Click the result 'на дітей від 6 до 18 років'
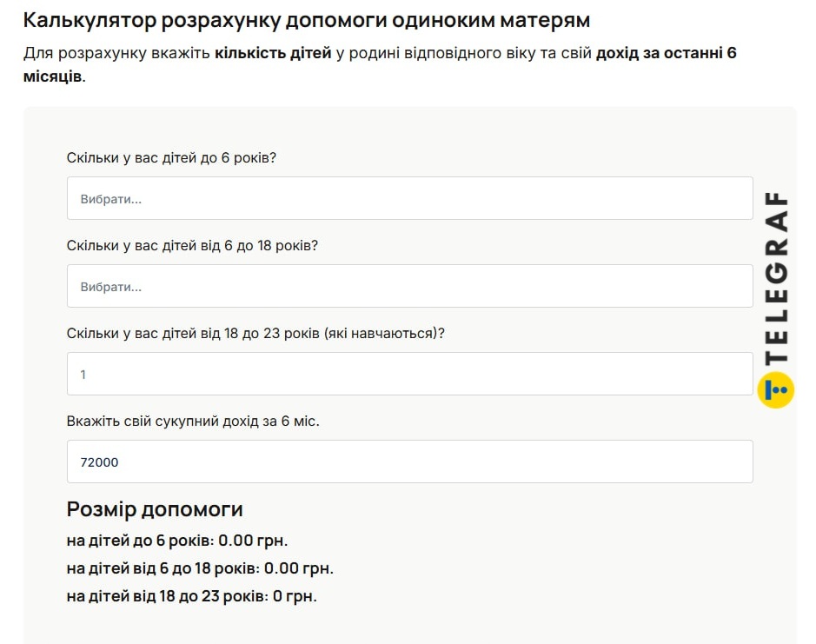 pos(200,568)
